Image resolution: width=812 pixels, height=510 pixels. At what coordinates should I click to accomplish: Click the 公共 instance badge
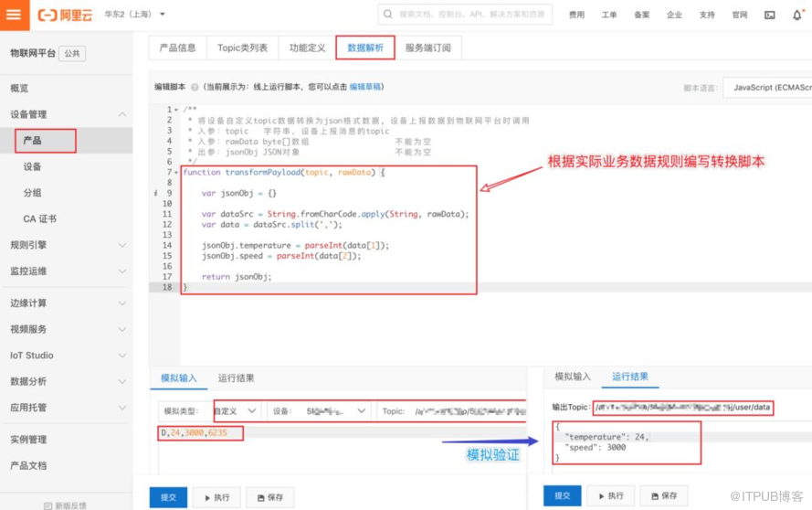[72, 53]
